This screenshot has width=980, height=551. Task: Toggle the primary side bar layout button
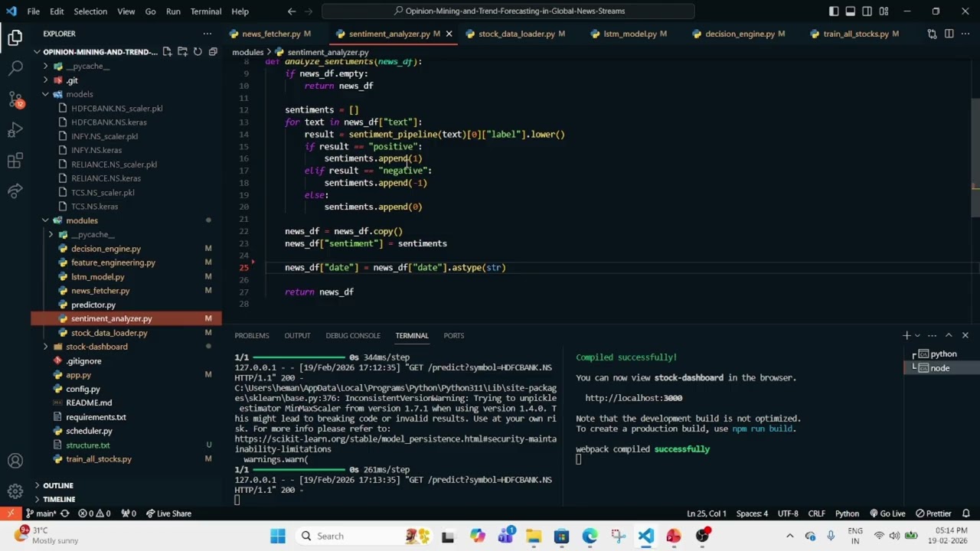pos(834,11)
